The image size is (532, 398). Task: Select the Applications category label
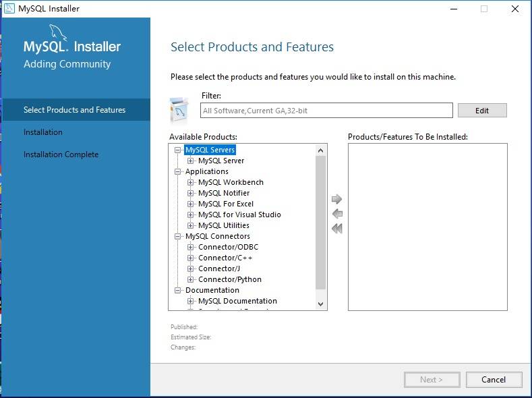(x=206, y=172)
